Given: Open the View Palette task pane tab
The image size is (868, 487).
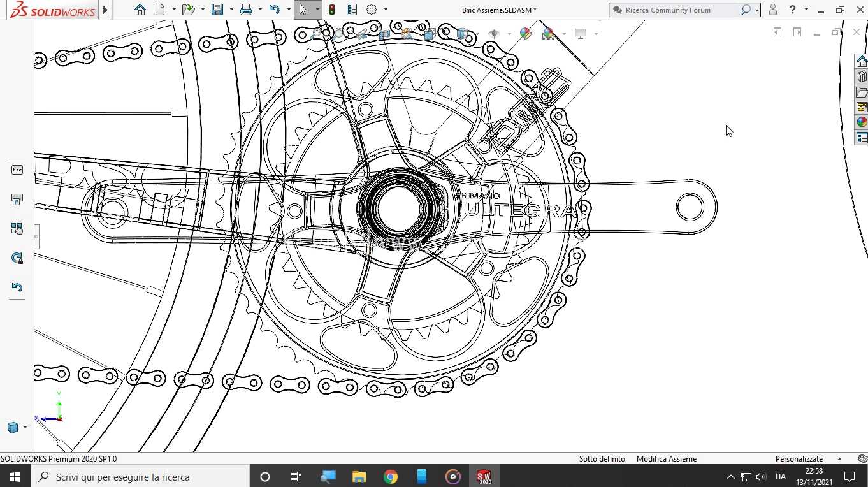Looking at the screenshot, I should pos(862,108).
